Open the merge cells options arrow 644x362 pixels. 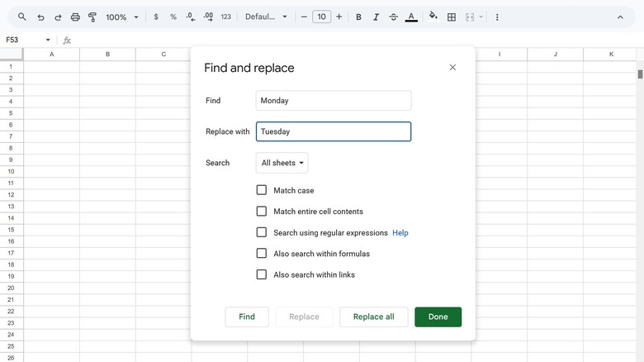481,17
